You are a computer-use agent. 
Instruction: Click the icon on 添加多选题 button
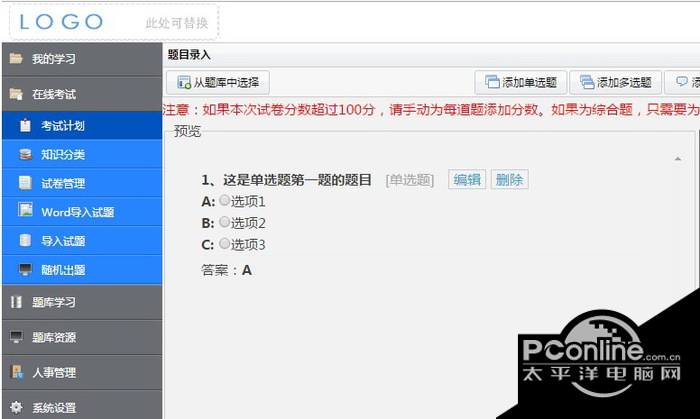[587, 82]
